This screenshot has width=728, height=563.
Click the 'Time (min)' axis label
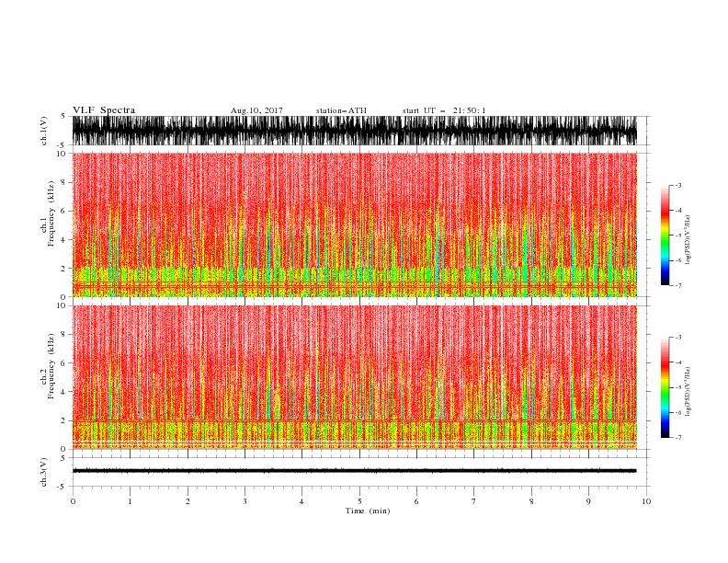pos(368,511)
